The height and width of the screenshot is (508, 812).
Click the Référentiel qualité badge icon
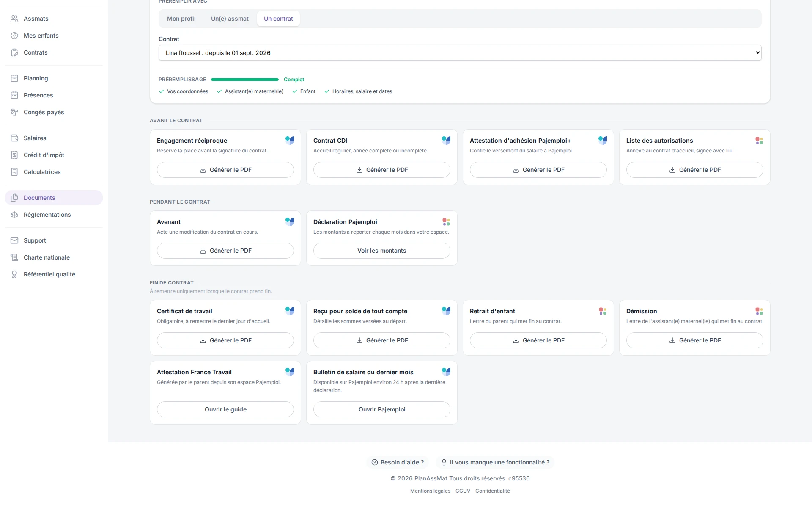pos(14,274)
